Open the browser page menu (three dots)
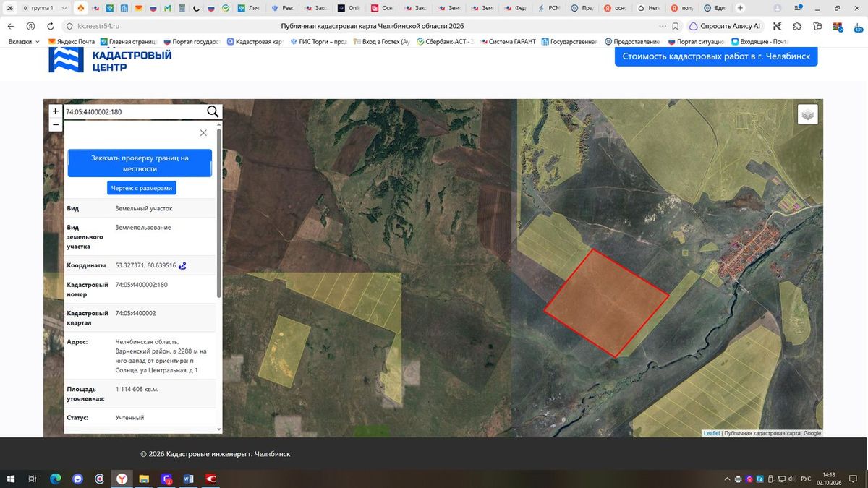Screen dimensions: 868x488 [663, 26]
